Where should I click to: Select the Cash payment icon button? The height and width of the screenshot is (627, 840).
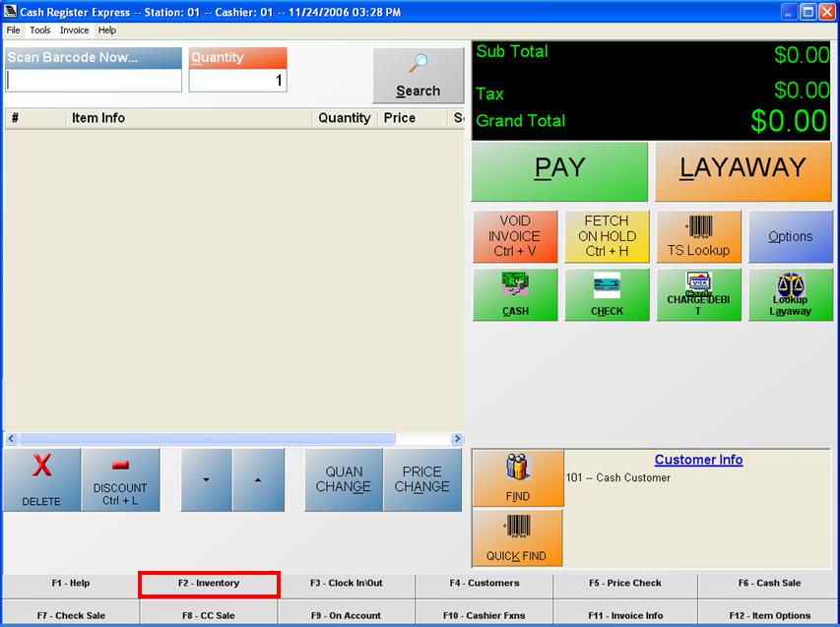coord(515,294)
